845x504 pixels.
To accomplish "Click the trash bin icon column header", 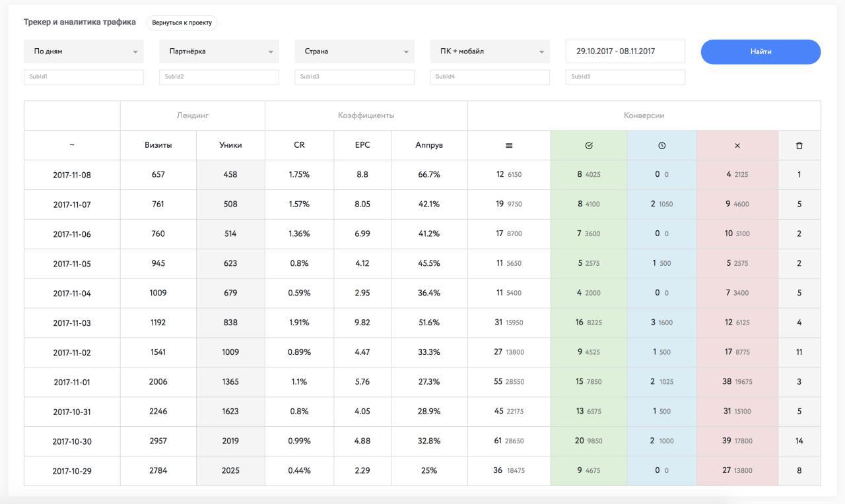I will pyautogui.click(x=799, y=145).
